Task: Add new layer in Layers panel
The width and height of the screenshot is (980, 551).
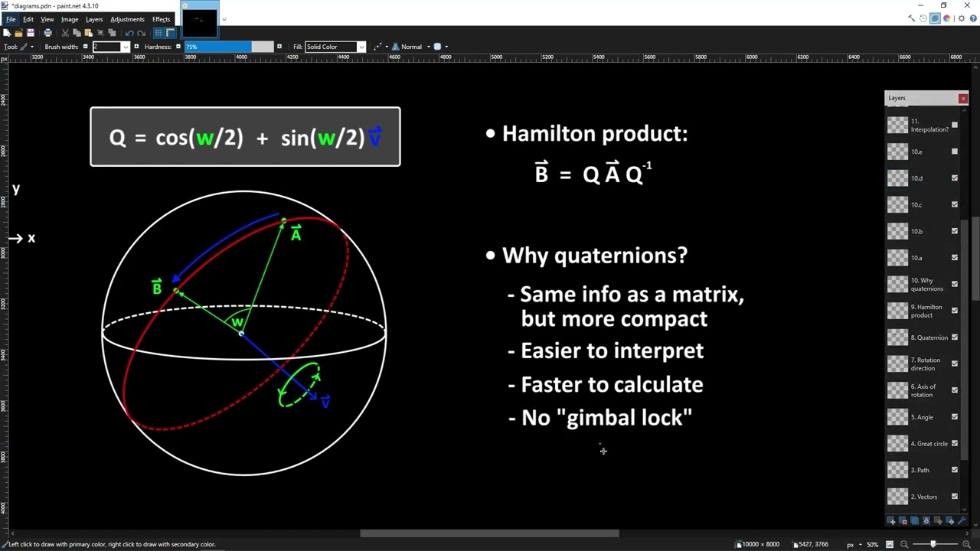Action: [891, 520]
